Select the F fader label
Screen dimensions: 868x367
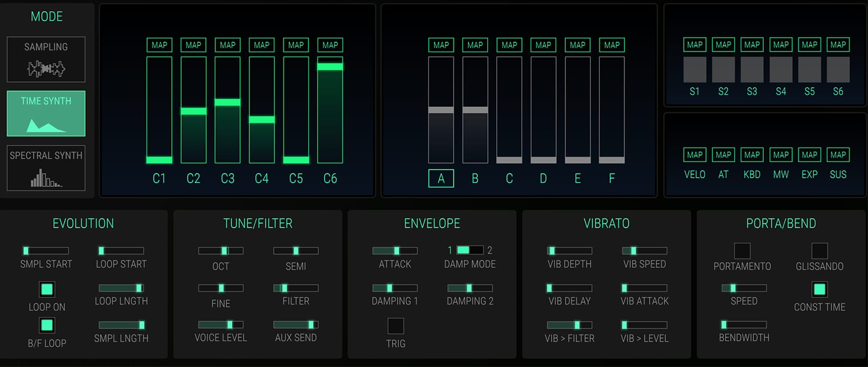pos(612,179)
